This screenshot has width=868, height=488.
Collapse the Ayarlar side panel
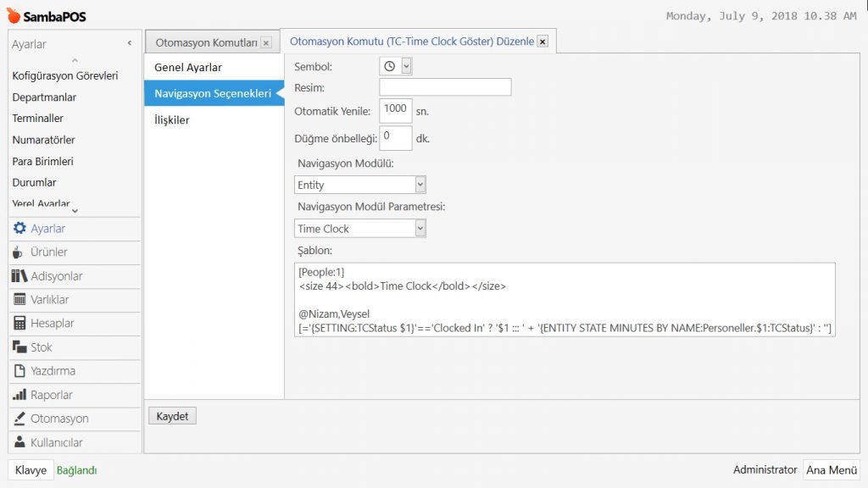pyautogui.click(x=130, y=43)
